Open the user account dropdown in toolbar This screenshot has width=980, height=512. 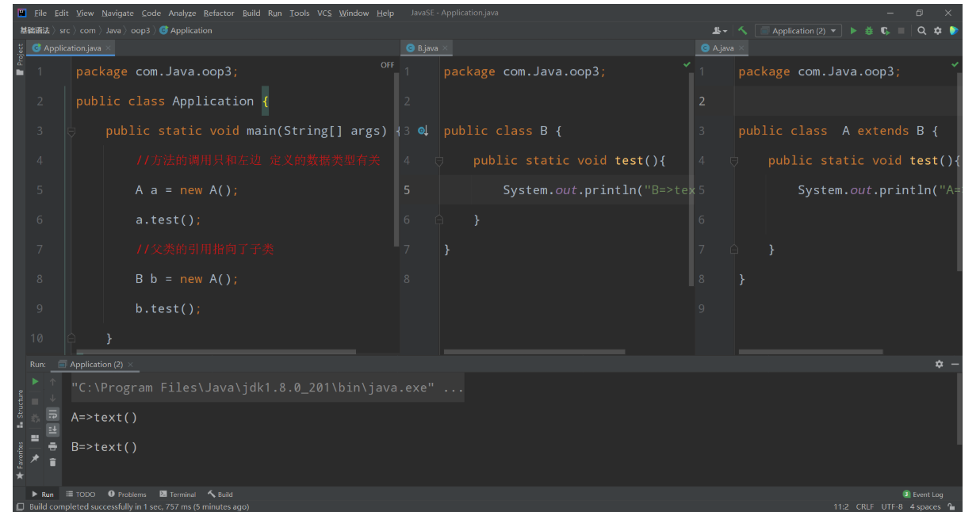[720, 31]
